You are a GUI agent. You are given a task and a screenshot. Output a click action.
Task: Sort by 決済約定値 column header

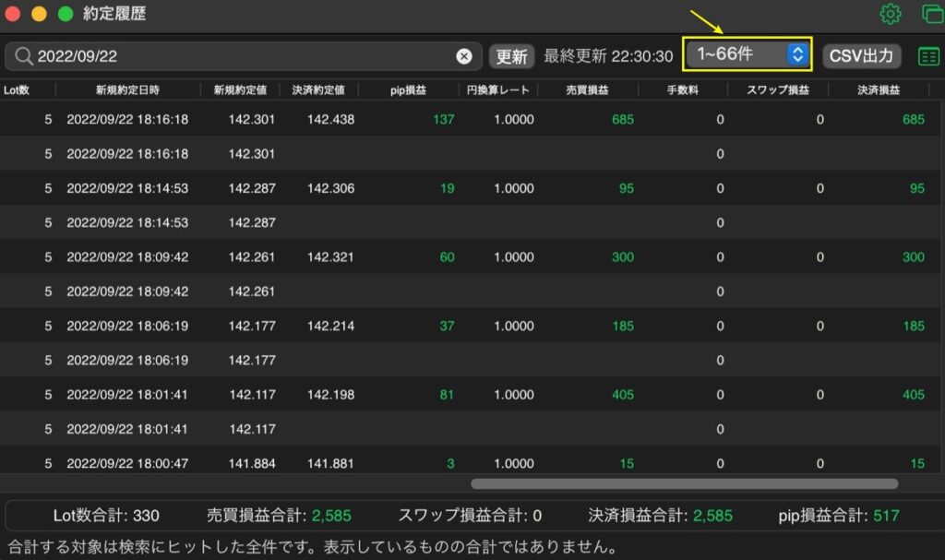click(318, 89)
